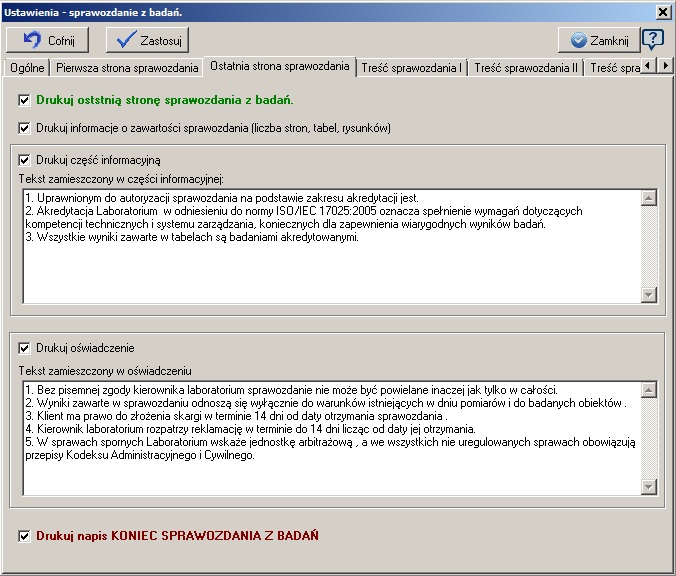Click scroll-down arrow of informacyjna text box
676x576 pixels.
(x=649, y=295)
